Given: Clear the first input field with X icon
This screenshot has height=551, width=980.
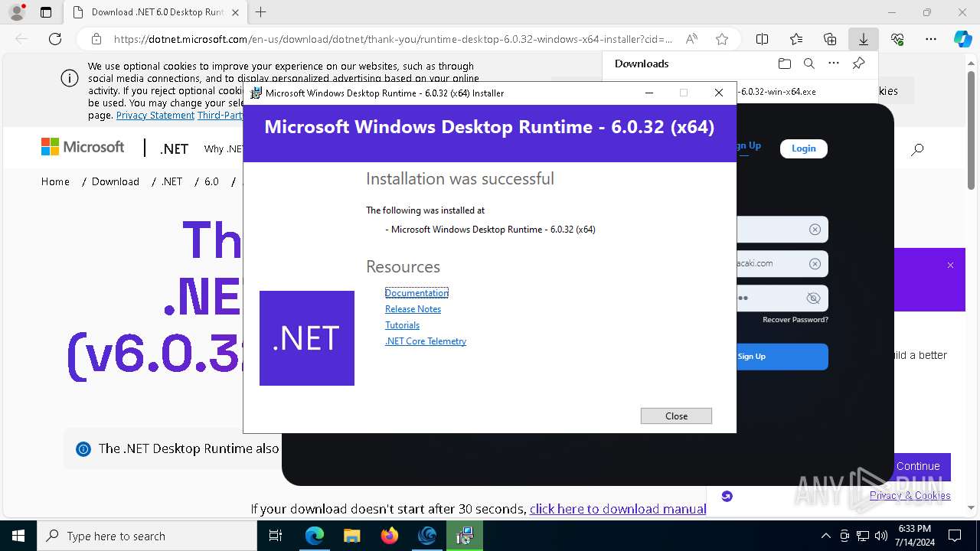Looking at the screenshot, I should tap(815, 230).
